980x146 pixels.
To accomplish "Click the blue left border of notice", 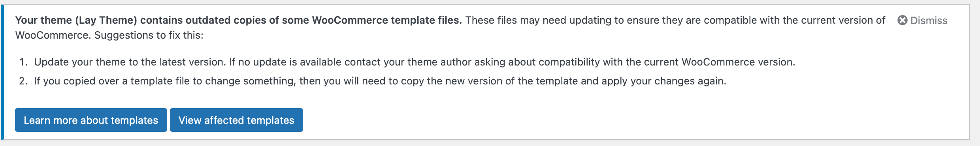I will [x=2, y=72].
